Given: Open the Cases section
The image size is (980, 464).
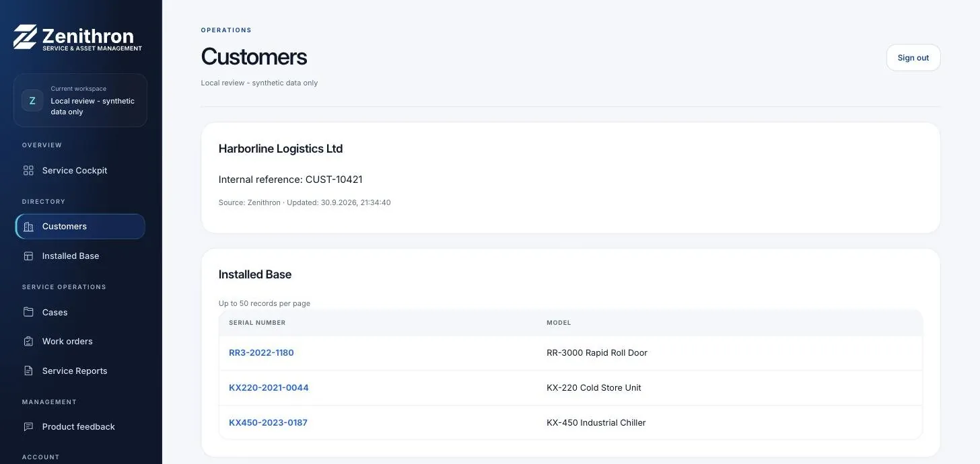Looking at the screenshot, I should point(80,312).
